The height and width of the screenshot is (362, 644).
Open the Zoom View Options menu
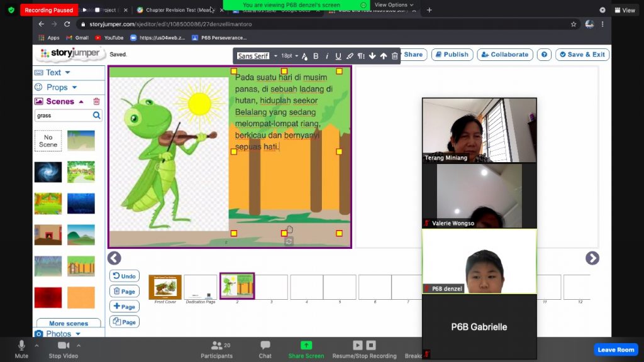coord(394,5)
